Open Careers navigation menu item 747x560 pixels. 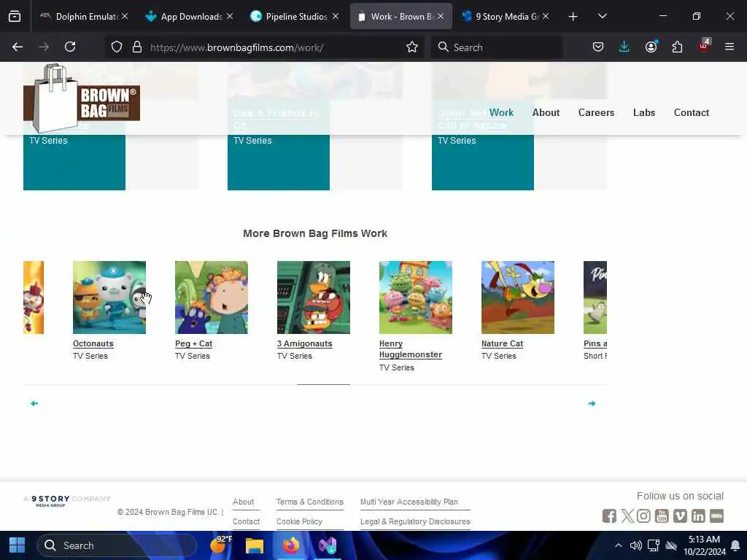point(596,112)
